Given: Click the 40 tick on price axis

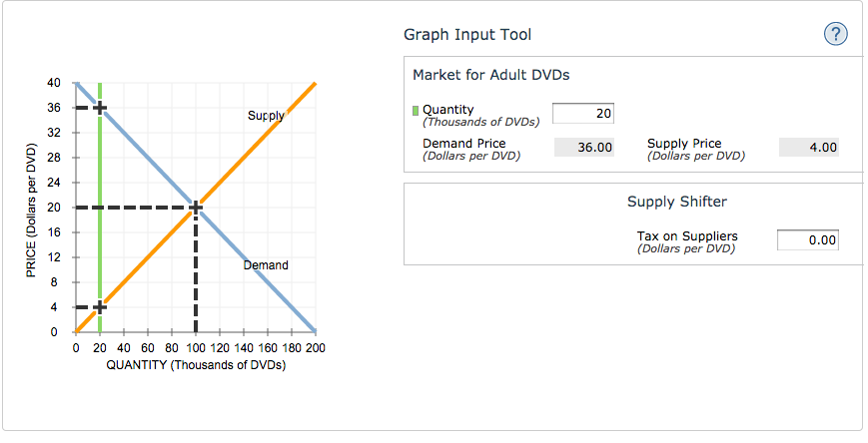Looking at the screenshot, I should pos(53,83).
